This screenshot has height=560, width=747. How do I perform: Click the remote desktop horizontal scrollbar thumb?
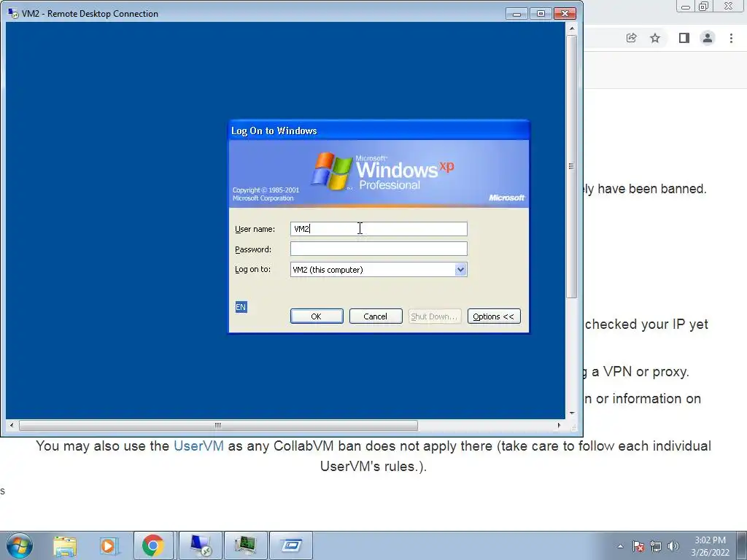tap(218, 425)
